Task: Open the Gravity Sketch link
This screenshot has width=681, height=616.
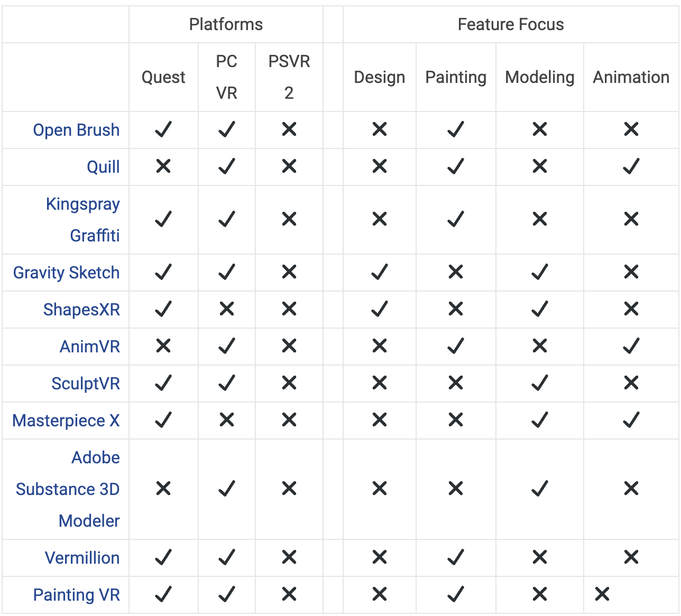Action: (x=66, y=273)
